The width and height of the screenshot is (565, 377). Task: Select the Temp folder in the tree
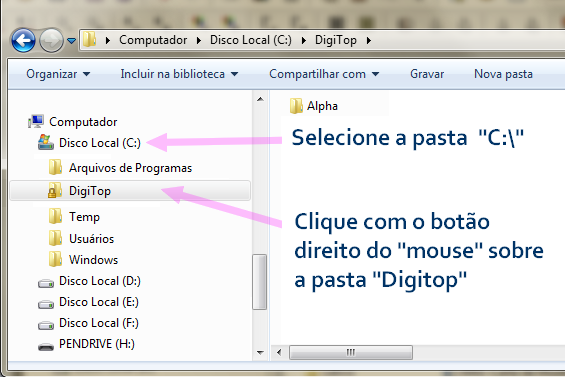tap(84, 217)
